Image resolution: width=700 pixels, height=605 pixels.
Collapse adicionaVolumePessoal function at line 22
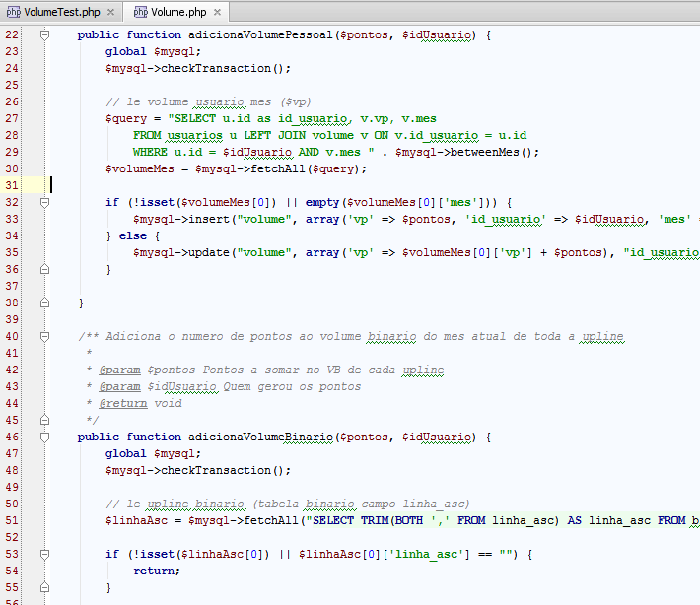coord(44,34)
